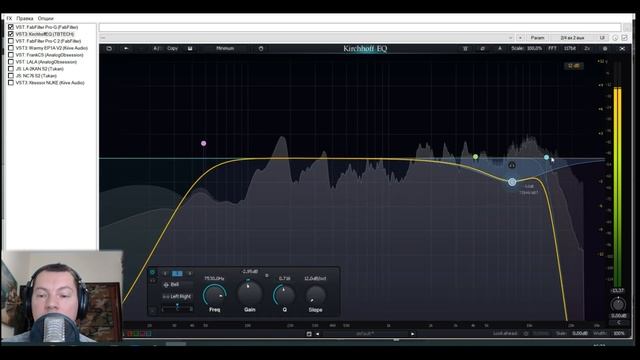Select the white active band node on curve

512,182
